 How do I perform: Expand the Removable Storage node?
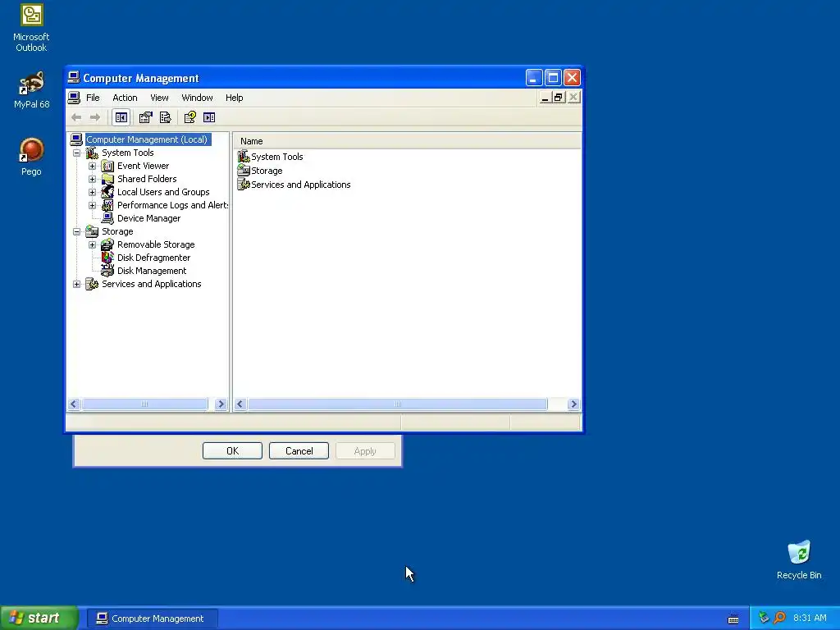coord(92,244)
